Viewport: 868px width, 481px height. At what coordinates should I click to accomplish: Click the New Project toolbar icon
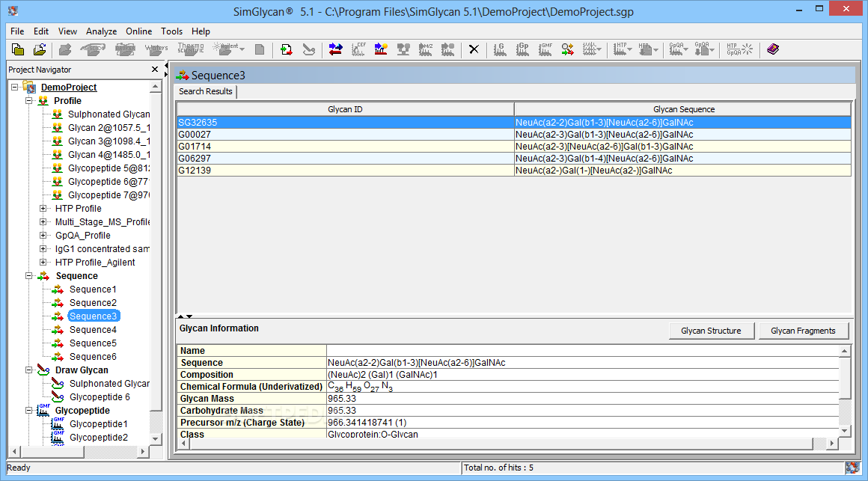pyautogui.click(x=18, y=50)
